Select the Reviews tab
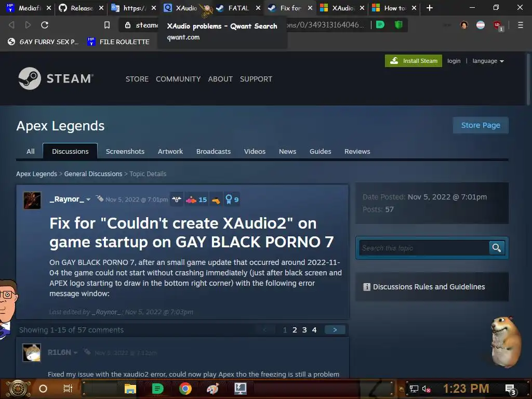The image size is (532, 399). pyautogui.click(x=357, y=151)
